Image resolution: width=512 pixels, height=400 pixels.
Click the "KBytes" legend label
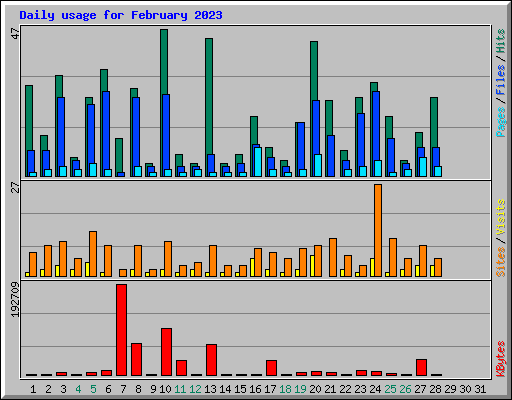(x=500, y=359)
